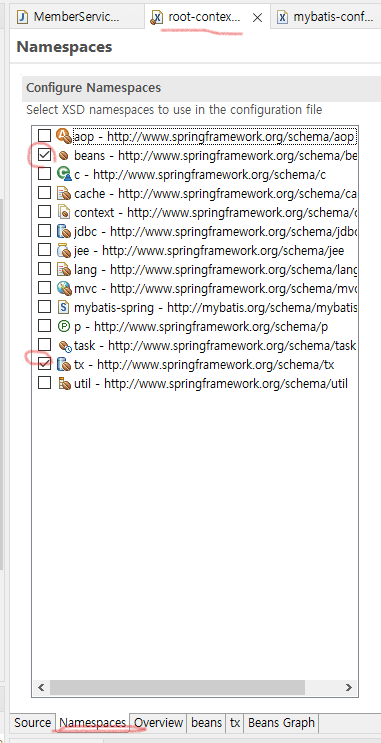Select the util schema row text
381x743 pixels.
click(211, 383)
